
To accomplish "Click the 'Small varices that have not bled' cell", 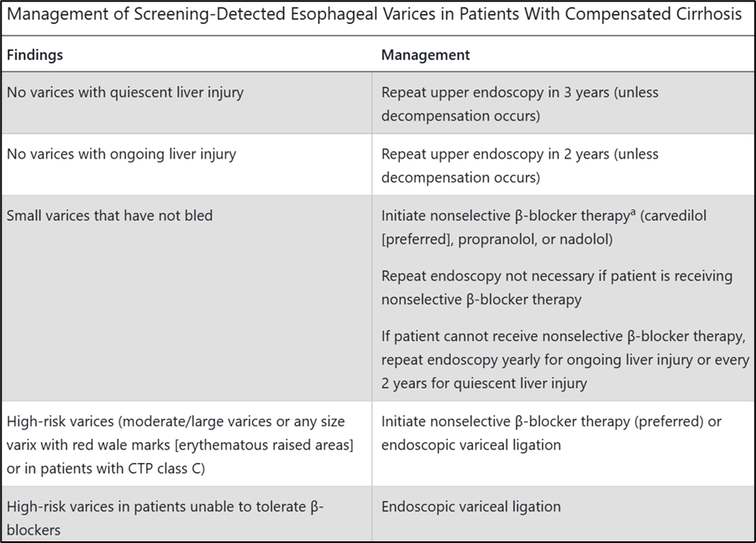I will coord(187,299).
